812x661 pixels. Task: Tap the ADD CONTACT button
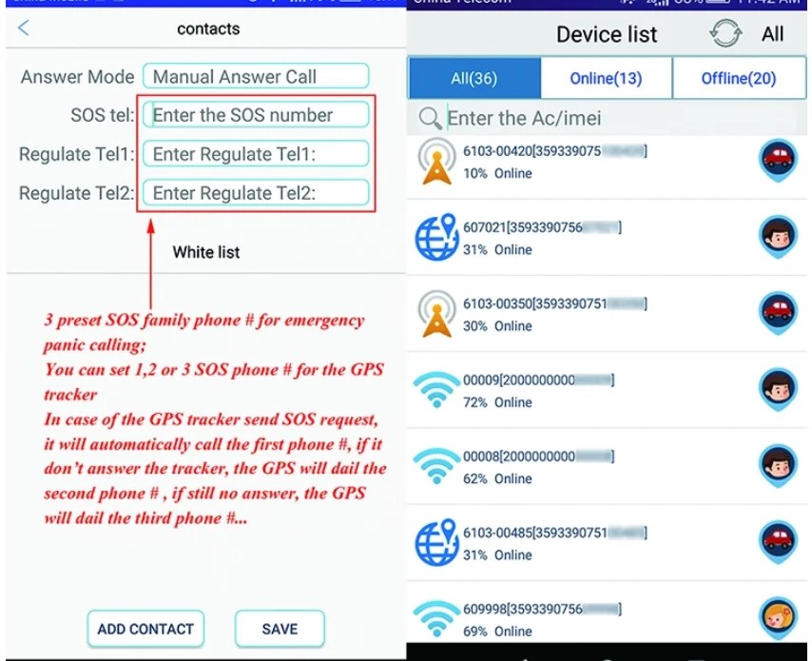145,629
